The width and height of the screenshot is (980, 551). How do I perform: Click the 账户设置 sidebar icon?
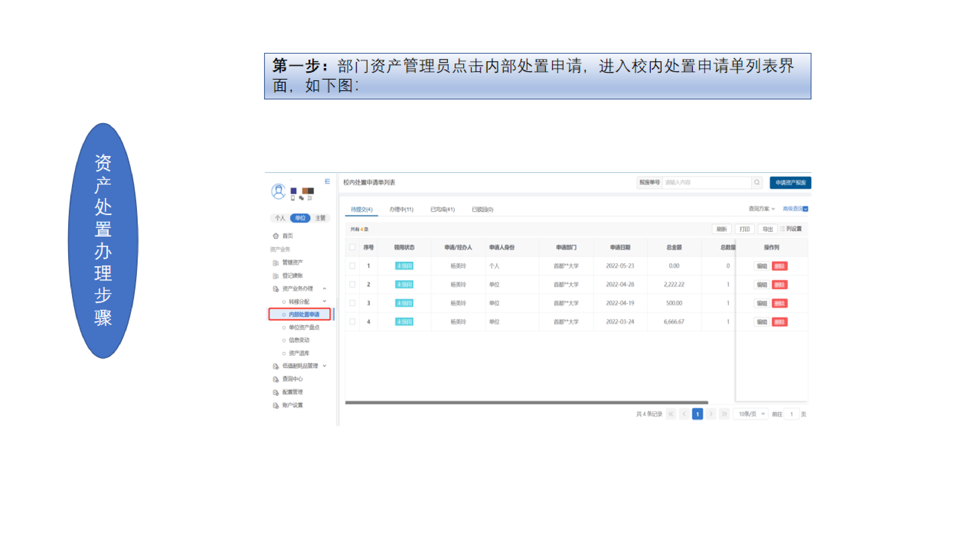pos(276,405)
